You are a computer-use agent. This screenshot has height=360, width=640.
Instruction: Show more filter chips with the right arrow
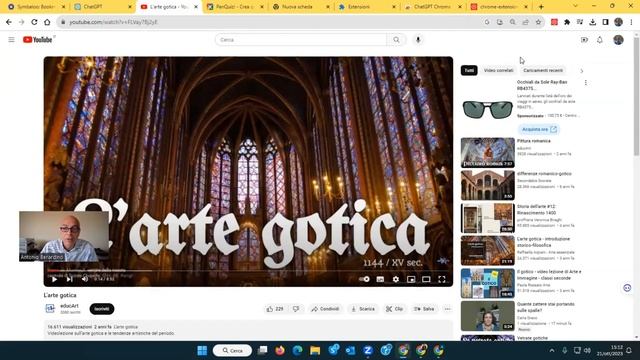point(582,71)
